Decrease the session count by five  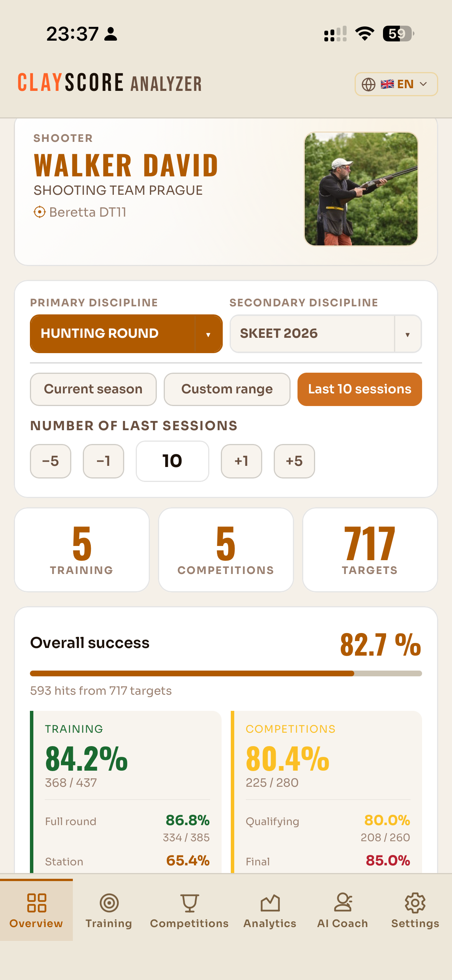(51, 461)
